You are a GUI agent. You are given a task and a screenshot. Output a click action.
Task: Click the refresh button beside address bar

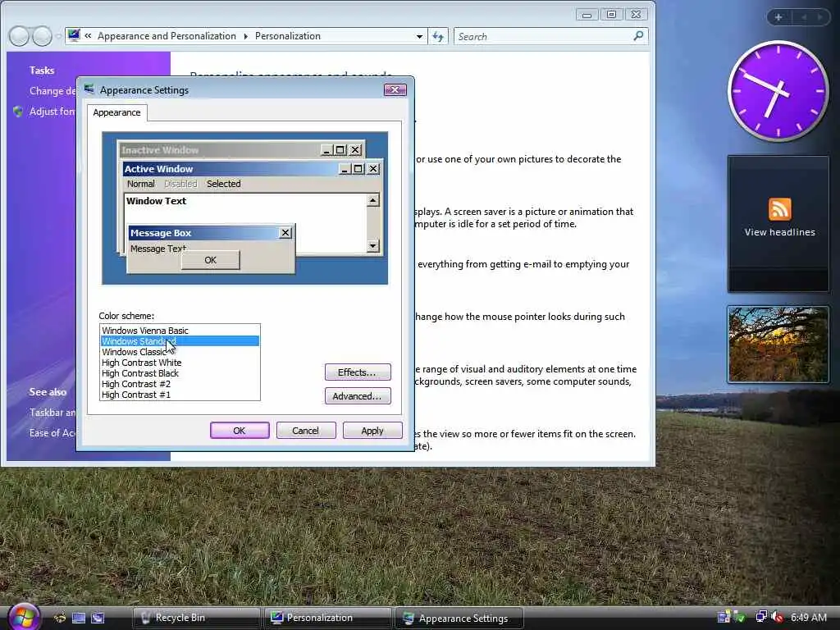pyautogui.click(x=438, y=36)
